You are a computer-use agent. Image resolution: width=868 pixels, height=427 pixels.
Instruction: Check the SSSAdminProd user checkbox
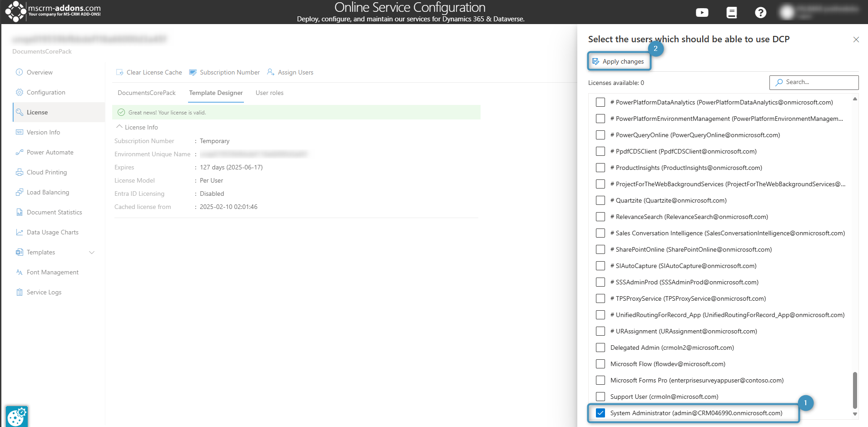click(x=600, y=282)
